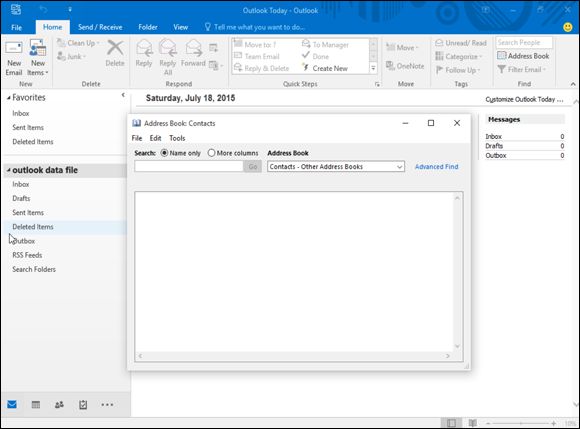Select the Done quick step
This screenshot has width=580, height=429.
point(315,56)
